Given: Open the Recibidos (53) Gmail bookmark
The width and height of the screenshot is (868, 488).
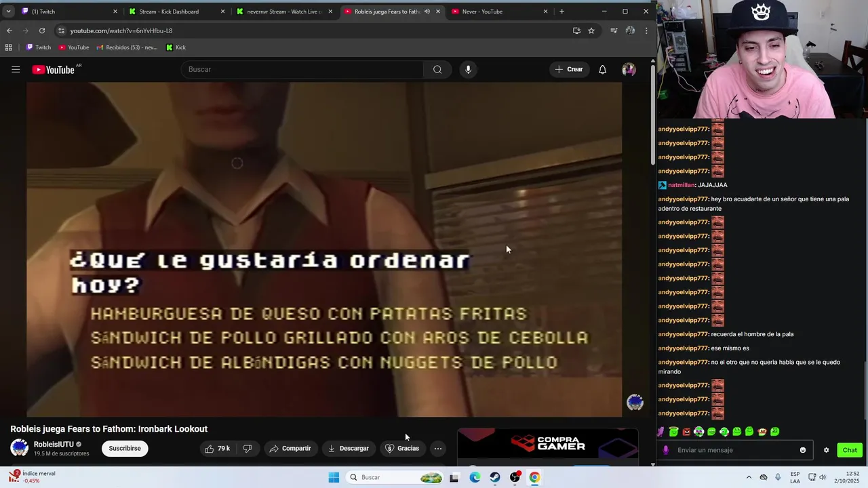Looking at the screenshot, I should [x=127, y=47].
